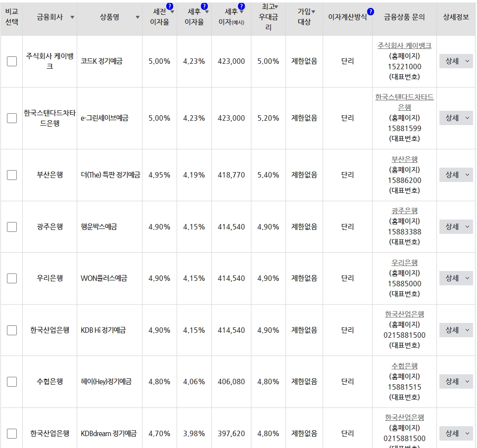Check compare box for 더(The) 특판 정기예금
The height and width of the screenshot is (448, 477).
pos(12,175)
